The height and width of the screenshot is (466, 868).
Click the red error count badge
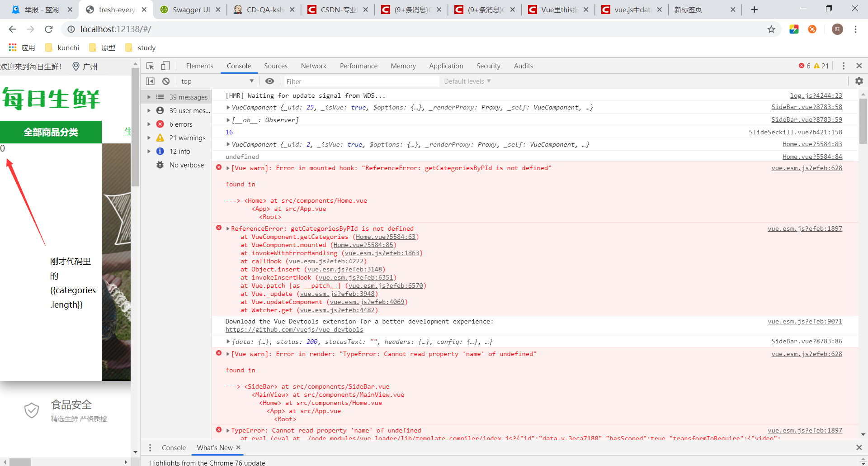coord(804,66)
